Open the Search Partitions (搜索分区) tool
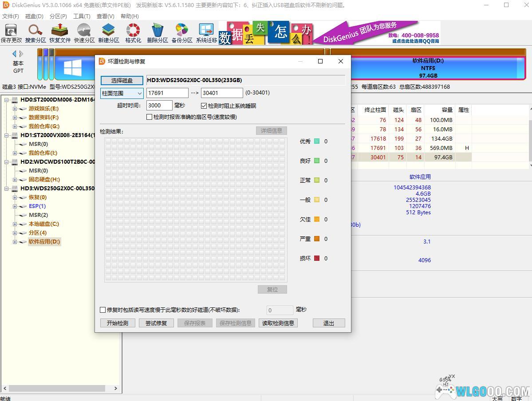Screen dimensions: 532x401 coord(35,33)
